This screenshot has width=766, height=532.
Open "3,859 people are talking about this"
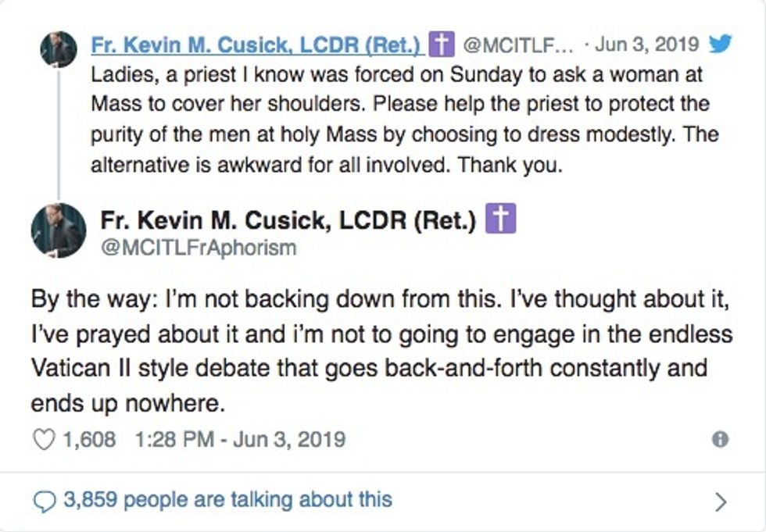pos(227,499)
